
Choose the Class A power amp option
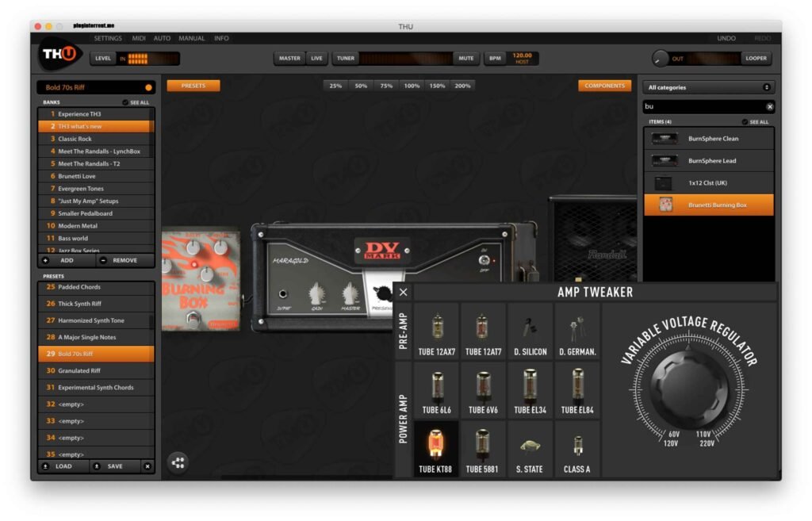point(577,449)
